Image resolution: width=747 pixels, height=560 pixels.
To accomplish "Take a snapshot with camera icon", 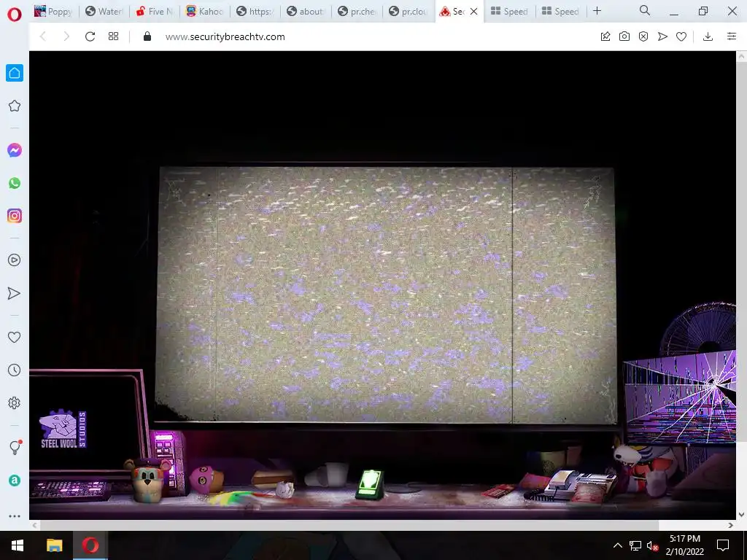I will (x=624, y=36).
